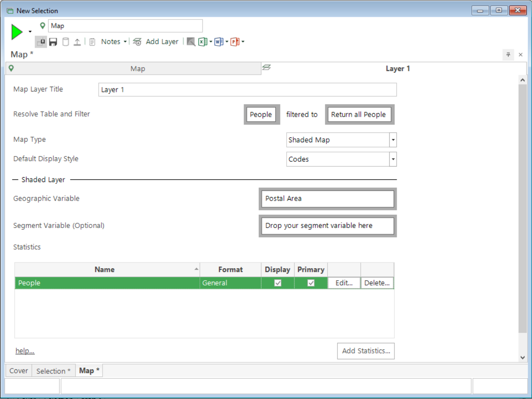Switch to the Cover tab
The height and width of the screenshot is (399, 532).
point(19,371)
